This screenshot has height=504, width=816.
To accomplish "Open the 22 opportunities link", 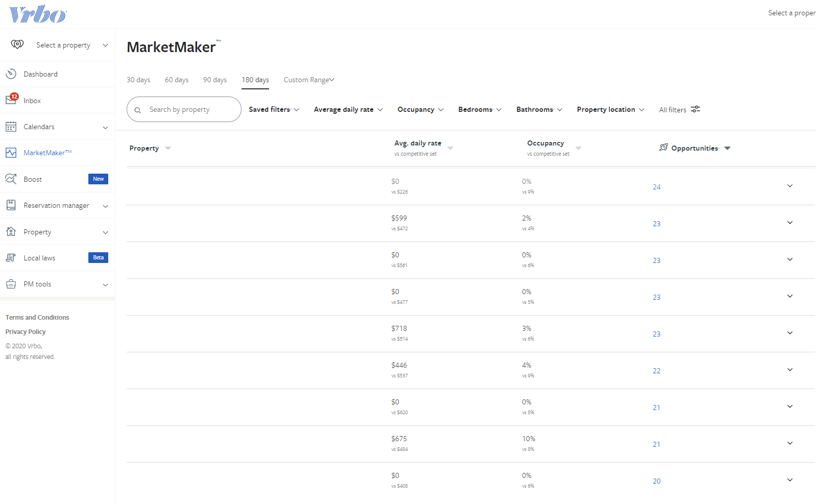I will tap(657, 371).
